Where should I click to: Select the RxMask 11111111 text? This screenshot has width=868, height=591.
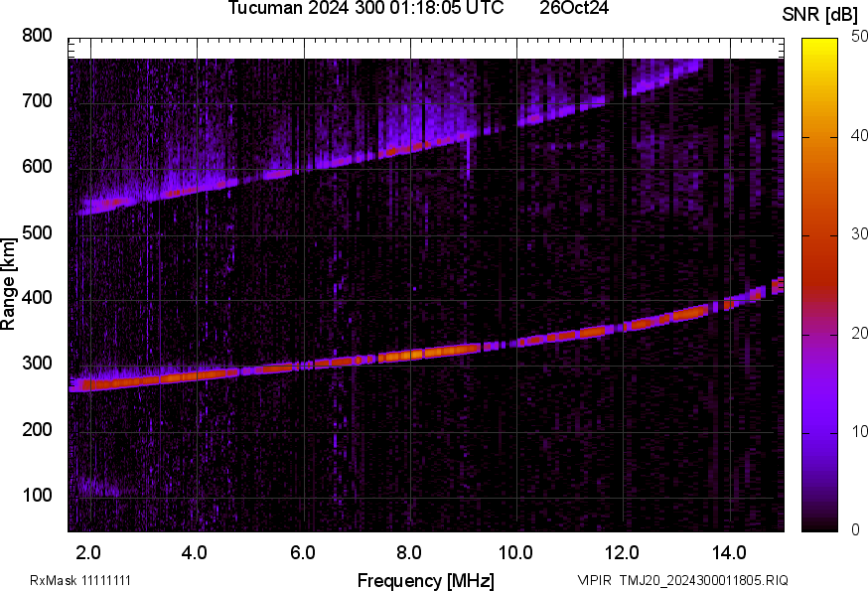click(80, 580)
